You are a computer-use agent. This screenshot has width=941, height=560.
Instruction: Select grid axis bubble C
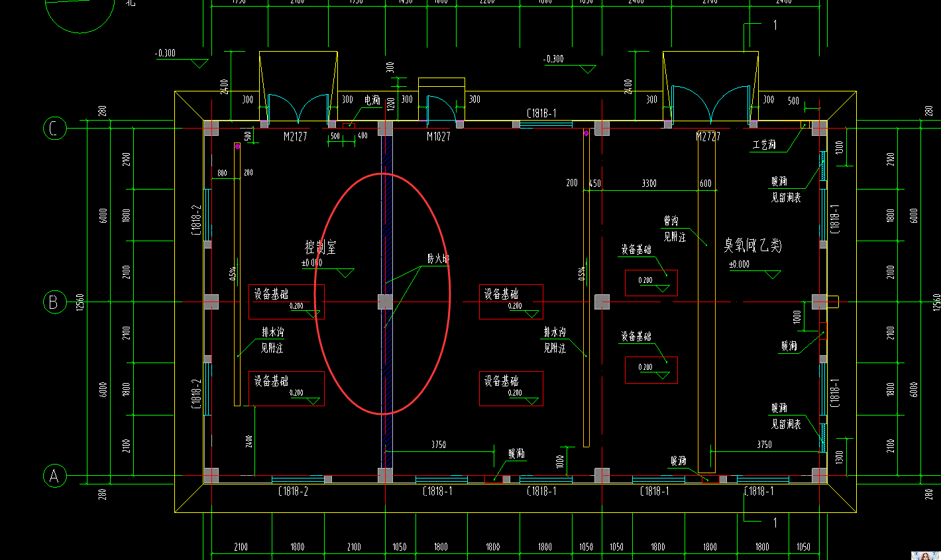pyautogui.click(x=55, y=127)
